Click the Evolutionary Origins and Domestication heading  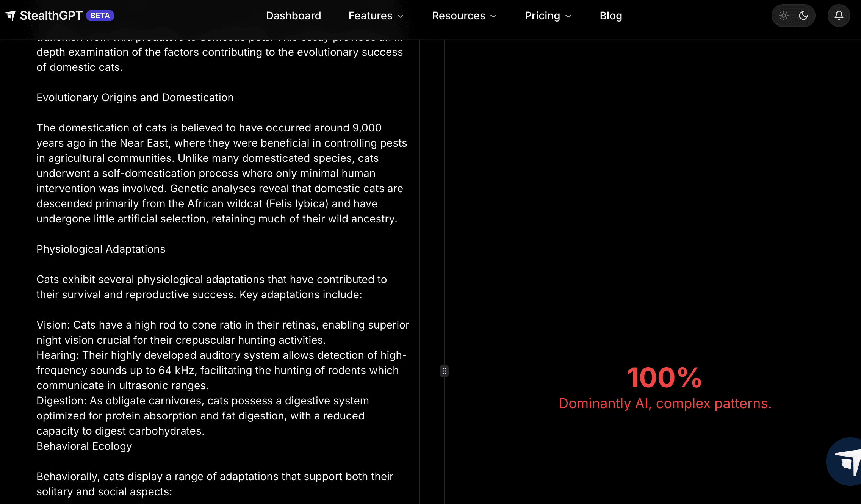pyautogui.click(x=135, y=97)
